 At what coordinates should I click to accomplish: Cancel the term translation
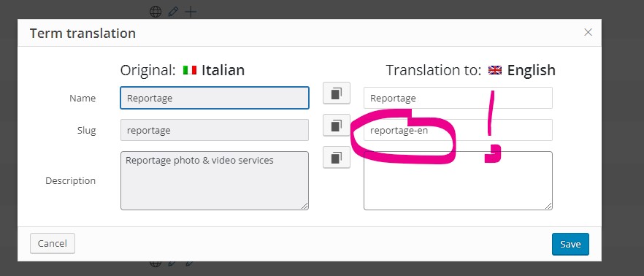tap(52, 244)
